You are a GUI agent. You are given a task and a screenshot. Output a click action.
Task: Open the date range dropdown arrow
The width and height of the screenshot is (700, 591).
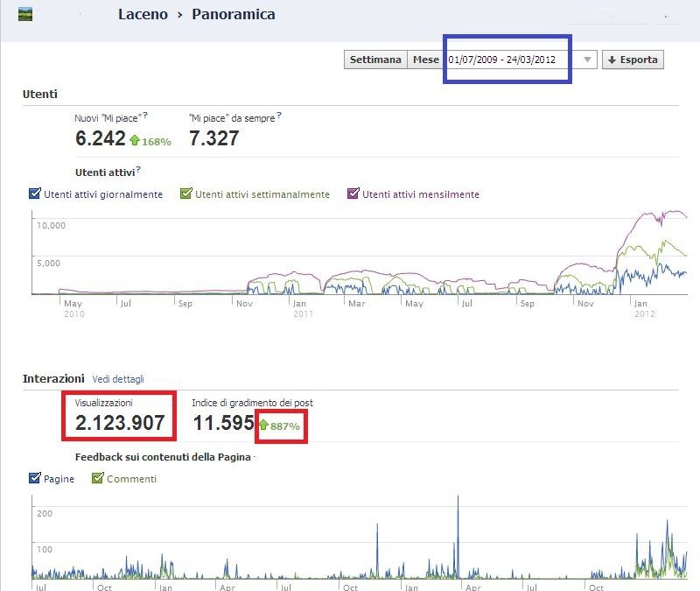pos(586,60)
